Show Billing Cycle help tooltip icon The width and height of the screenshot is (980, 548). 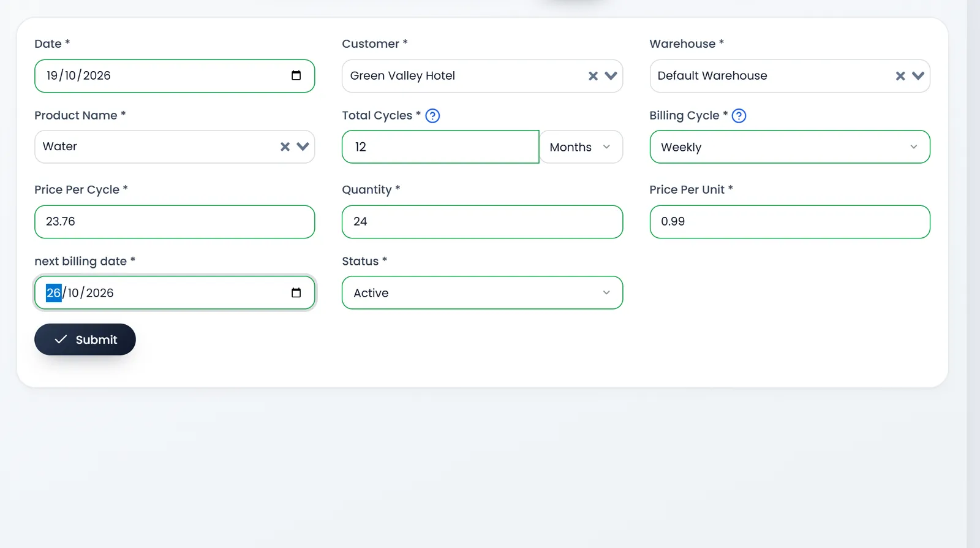739,115
